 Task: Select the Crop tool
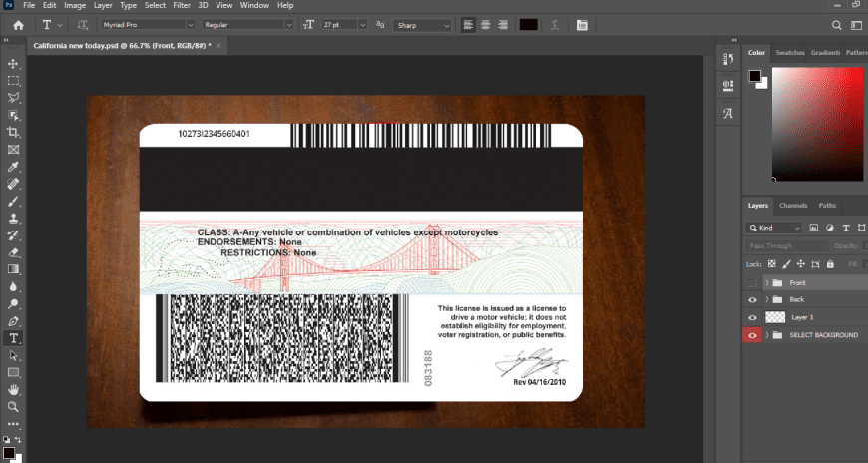13,132
